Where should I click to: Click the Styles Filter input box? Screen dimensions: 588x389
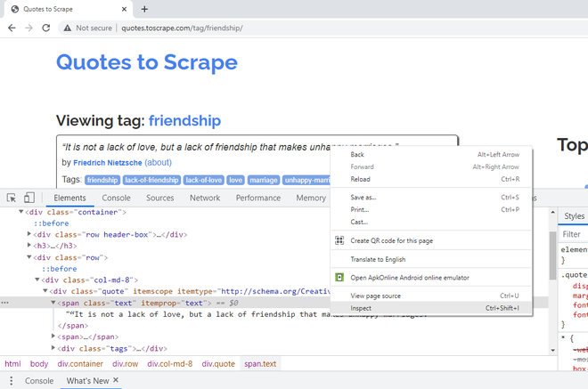[x=574, y=234]
